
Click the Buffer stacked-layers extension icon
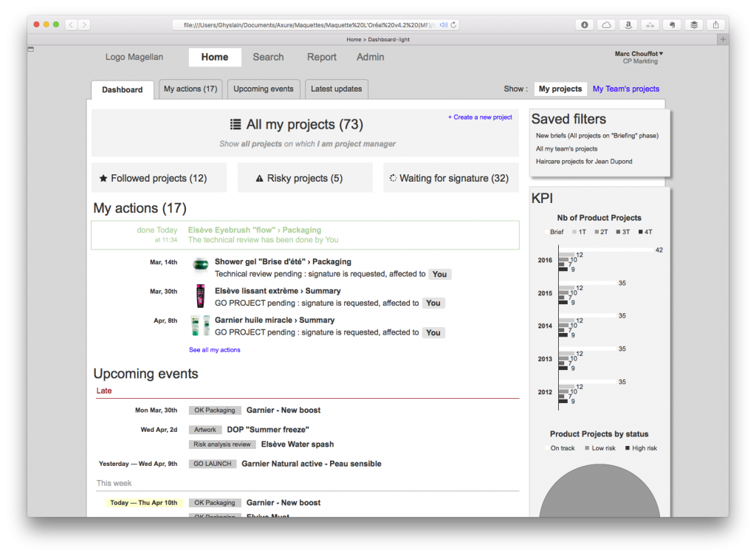coord(694,24)
